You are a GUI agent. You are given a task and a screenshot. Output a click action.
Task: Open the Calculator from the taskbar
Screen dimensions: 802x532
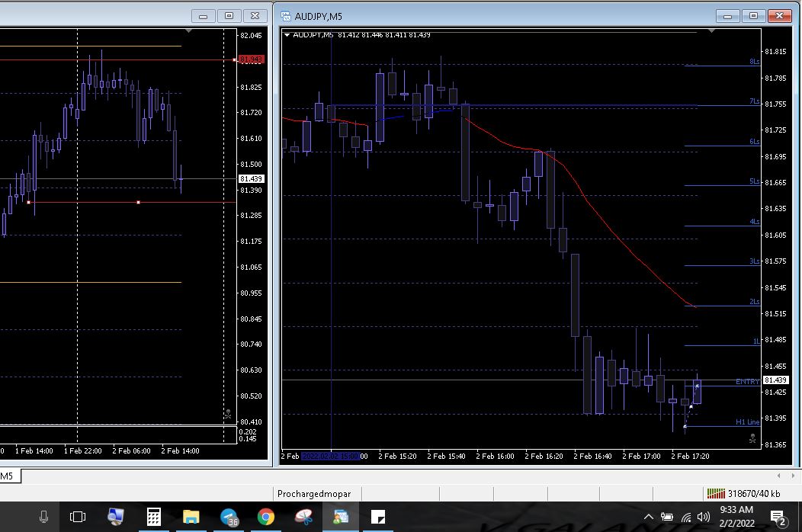153,517
